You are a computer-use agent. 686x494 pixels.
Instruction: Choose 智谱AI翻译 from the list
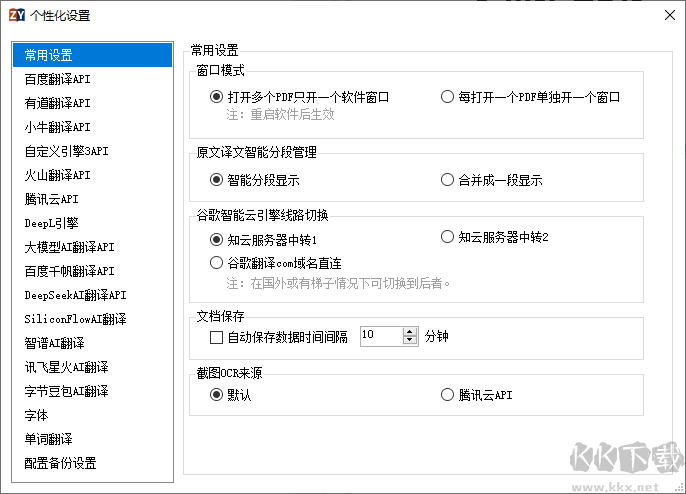(x=93, y=343)
